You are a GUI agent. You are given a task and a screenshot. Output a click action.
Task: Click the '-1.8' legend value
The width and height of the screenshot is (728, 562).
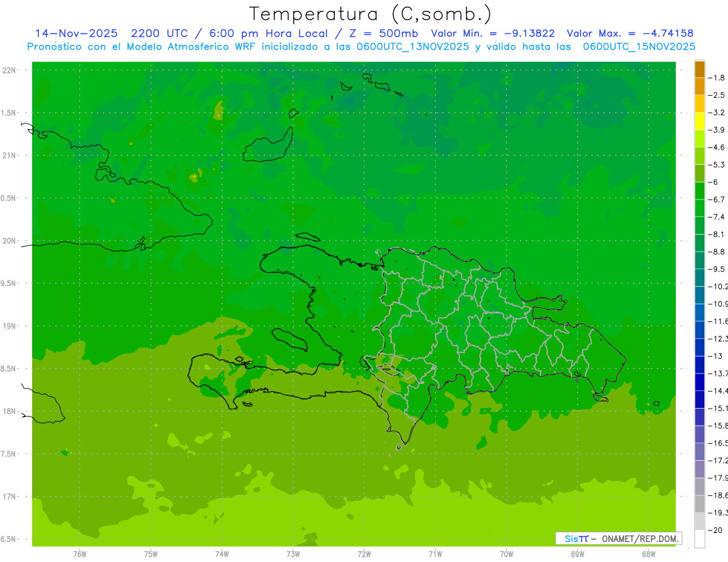coord(717,78)
